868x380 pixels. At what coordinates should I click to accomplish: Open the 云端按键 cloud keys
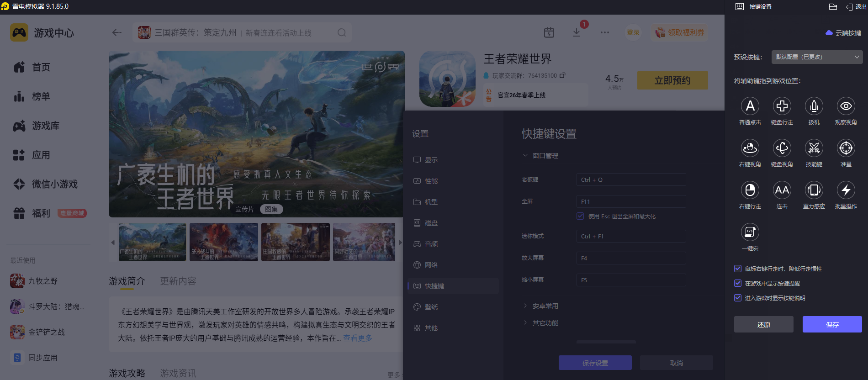click(843, 33)
